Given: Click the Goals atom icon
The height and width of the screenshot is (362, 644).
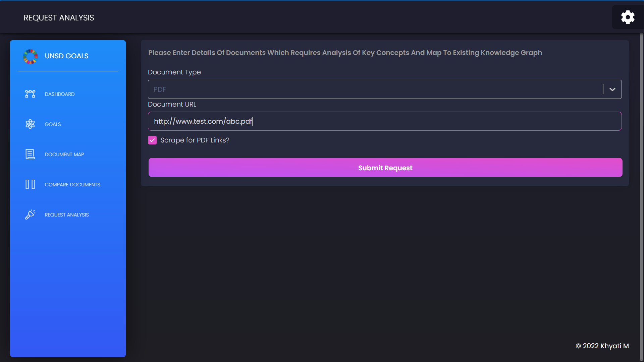Looking at the screenshot, I should click(30, 124).
